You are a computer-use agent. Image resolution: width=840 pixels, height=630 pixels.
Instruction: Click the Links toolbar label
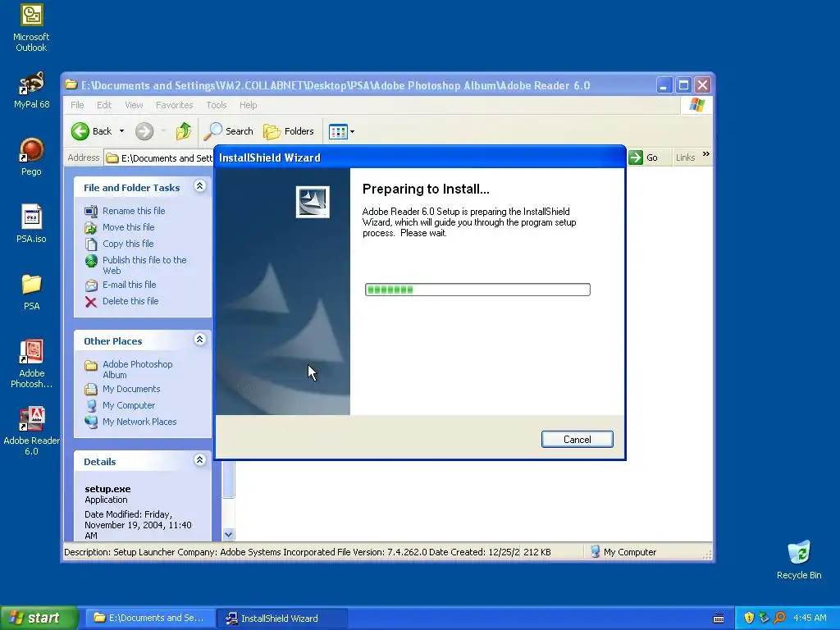pyautogui.click(x=685, y=157)
